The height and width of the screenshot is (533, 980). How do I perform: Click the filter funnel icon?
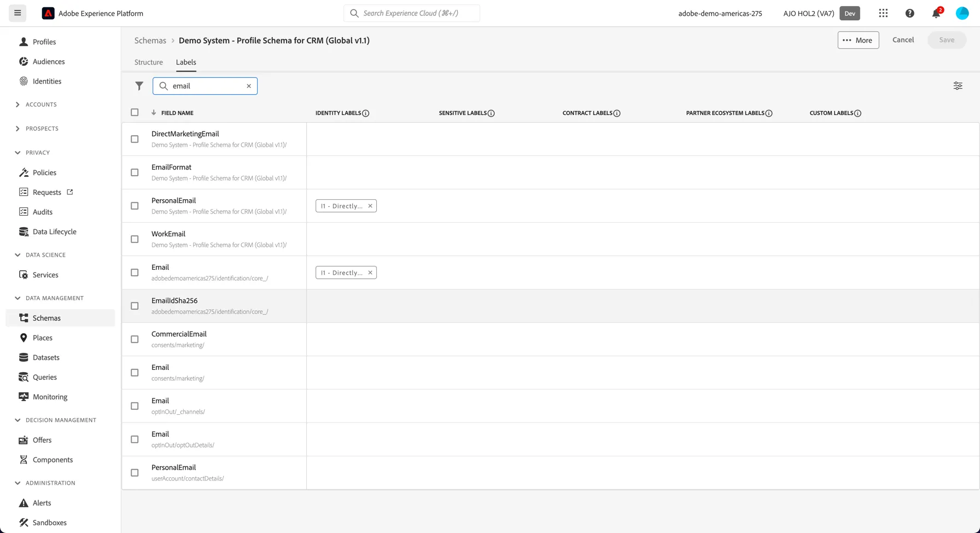pos(139,86)
